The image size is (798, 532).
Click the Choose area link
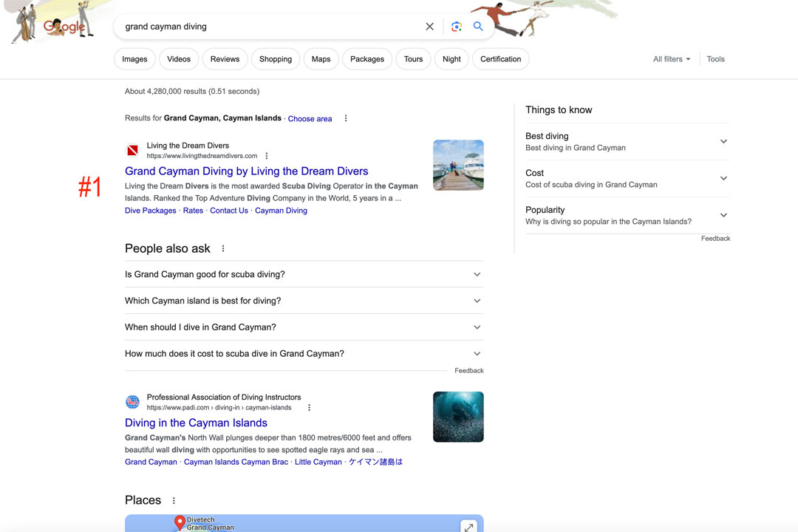[x=310, y=119]
